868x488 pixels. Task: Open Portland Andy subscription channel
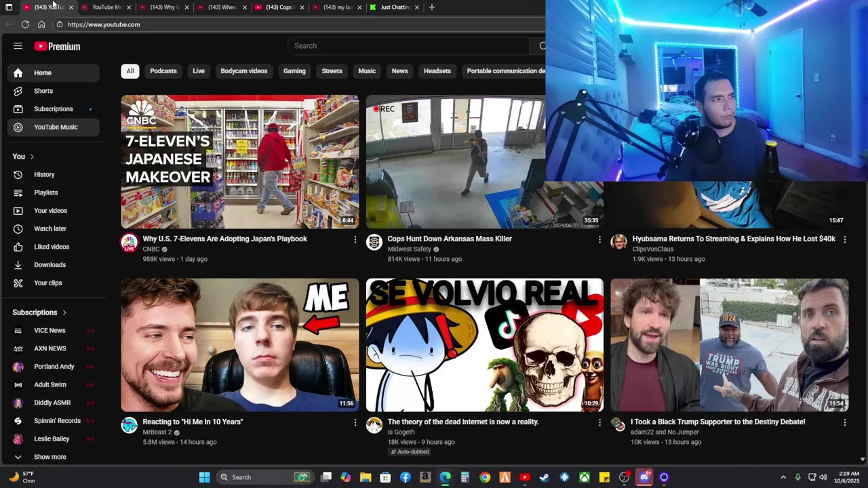tap(54, 367)
